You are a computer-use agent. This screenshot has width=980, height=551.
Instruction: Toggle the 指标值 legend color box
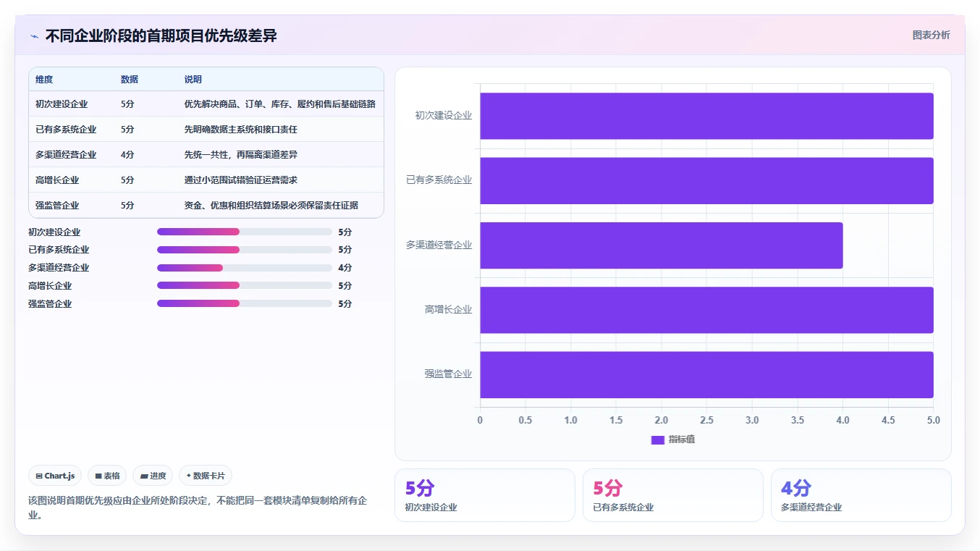[x=658, y=439]
